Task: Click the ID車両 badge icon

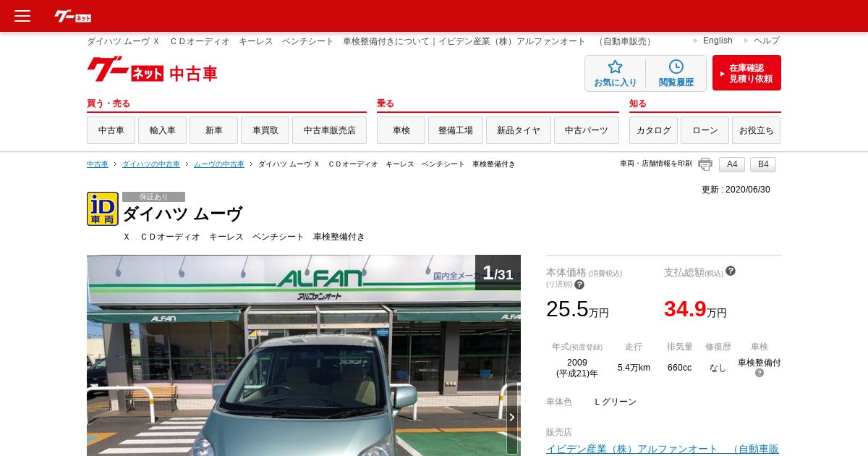Action: pos(103,208)
